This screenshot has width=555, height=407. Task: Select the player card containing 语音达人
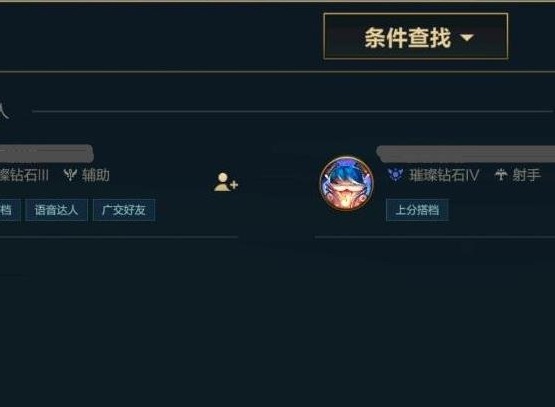point(119,189)
